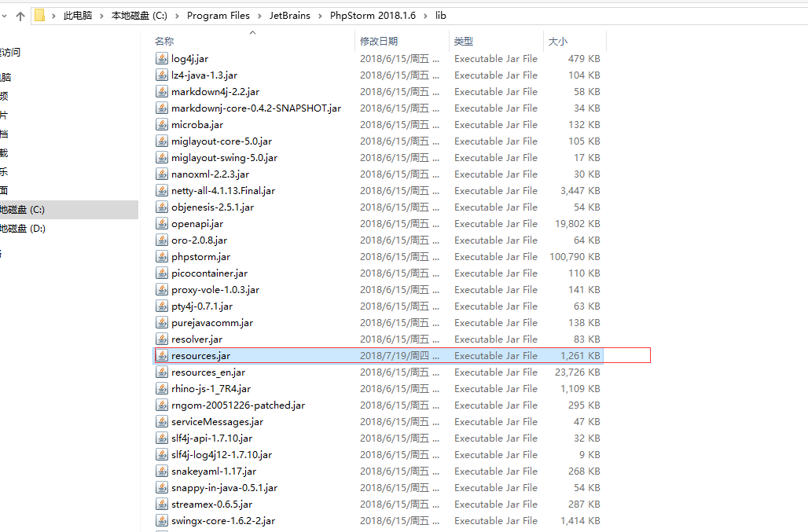Click the picocontainer.jar file icon

point(162,273)
